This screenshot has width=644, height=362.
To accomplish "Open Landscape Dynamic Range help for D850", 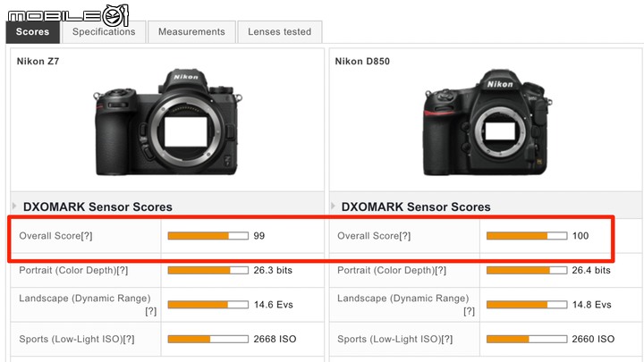I will coord(469,312).
